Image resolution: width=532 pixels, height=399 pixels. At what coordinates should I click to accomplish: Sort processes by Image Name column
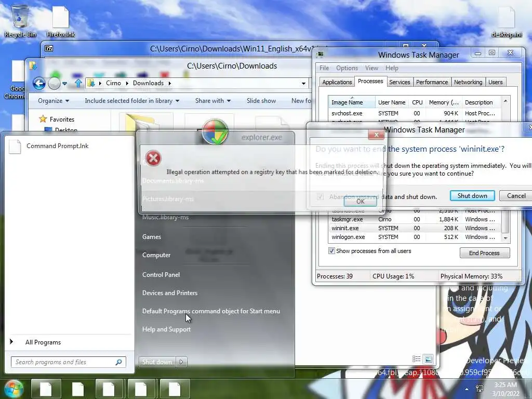coord(352,102)
